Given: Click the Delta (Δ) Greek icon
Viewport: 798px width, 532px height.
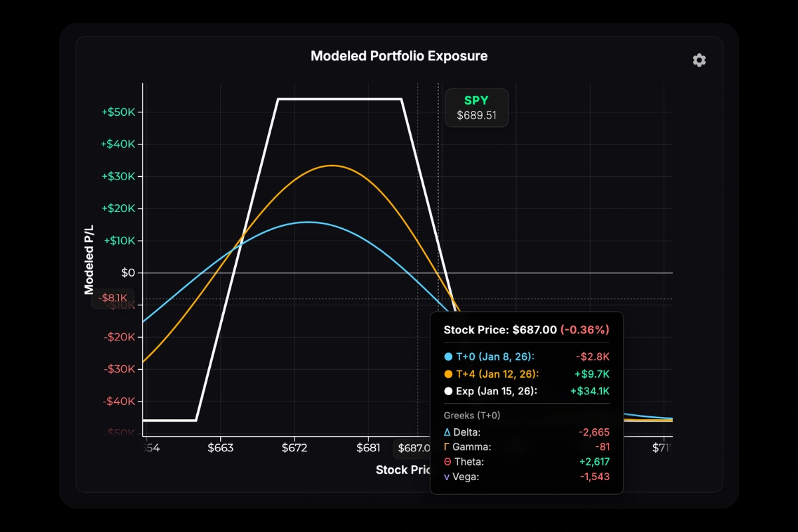Looking at the screenshot, I should [447, 432].
